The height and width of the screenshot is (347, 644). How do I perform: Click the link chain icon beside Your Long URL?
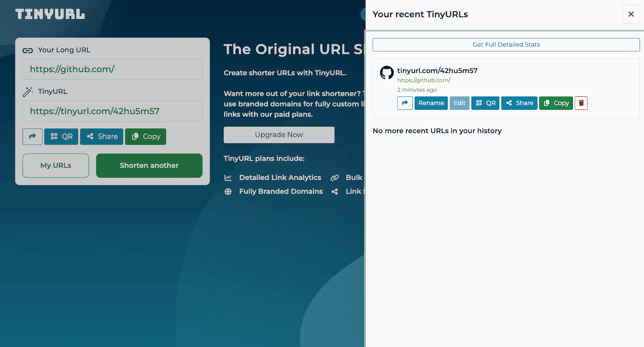(x=28, y=50)
